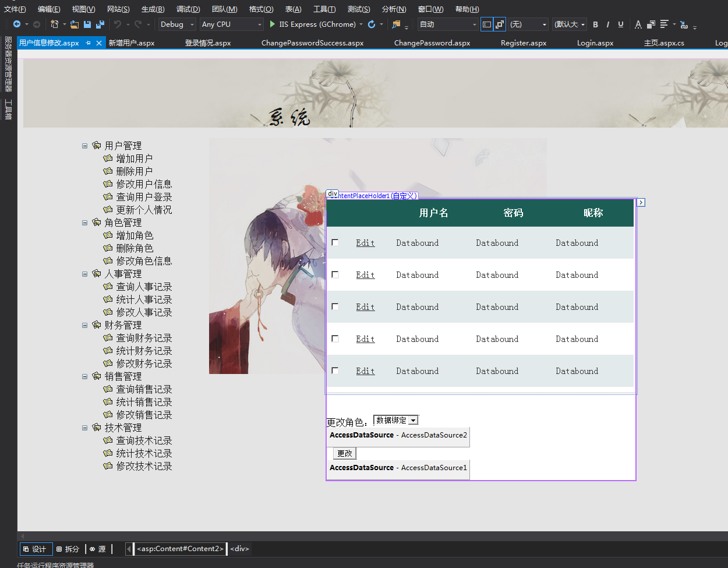The height and width of the screenshot is (568, 728).
Task: Click the Undo toolbar icon
Action: click(x=118, y=24)
